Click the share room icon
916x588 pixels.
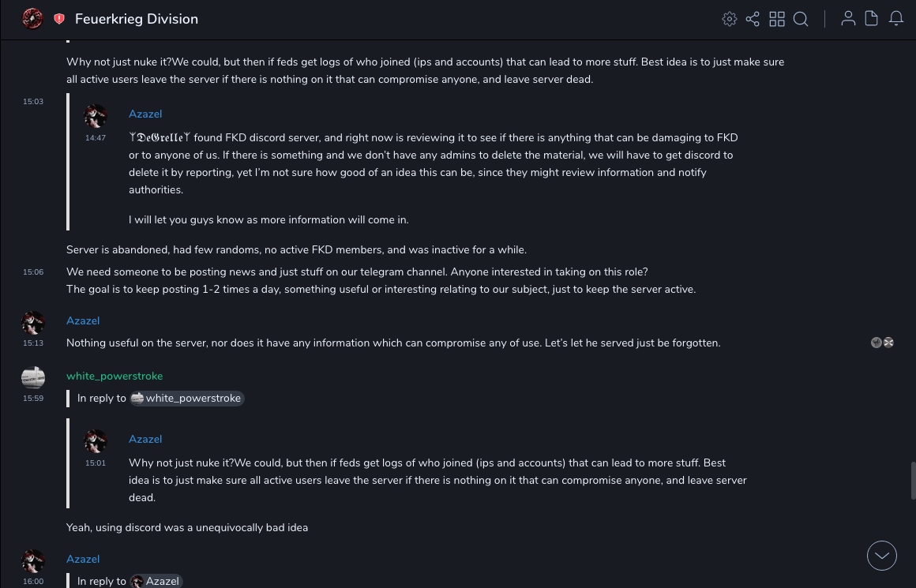(753, 19)
